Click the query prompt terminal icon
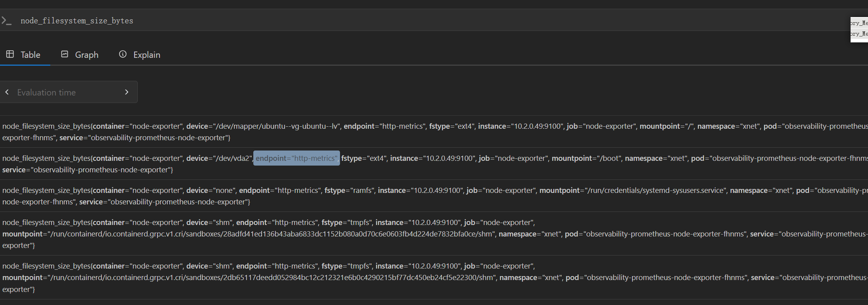 click(6, 21)
